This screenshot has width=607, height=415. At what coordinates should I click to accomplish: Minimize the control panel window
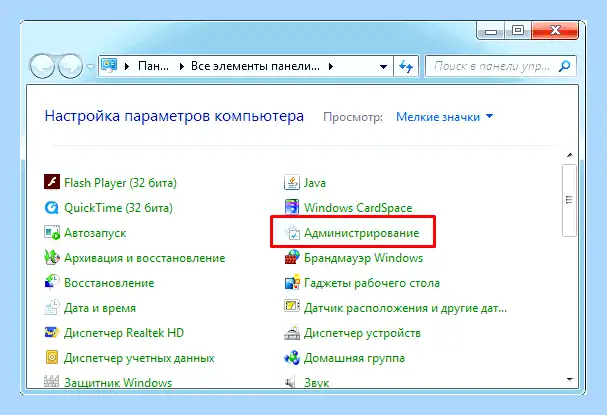pos(490,31)
